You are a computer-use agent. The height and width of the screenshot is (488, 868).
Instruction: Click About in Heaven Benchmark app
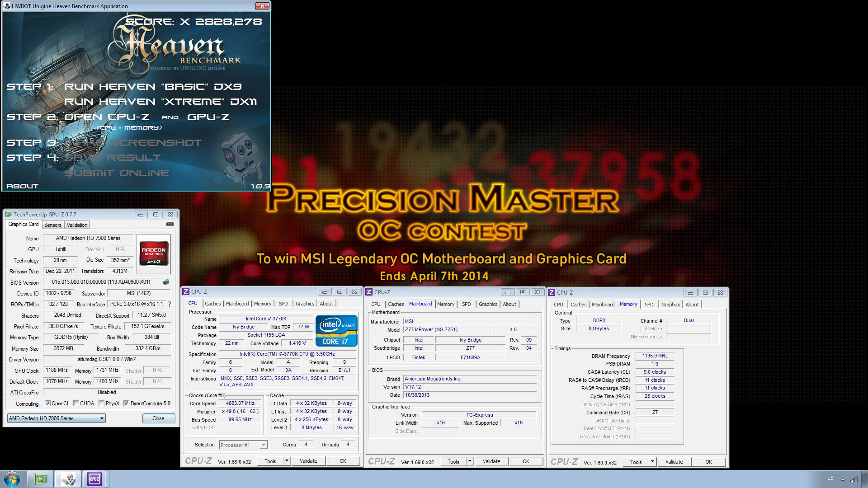point(22,186)
